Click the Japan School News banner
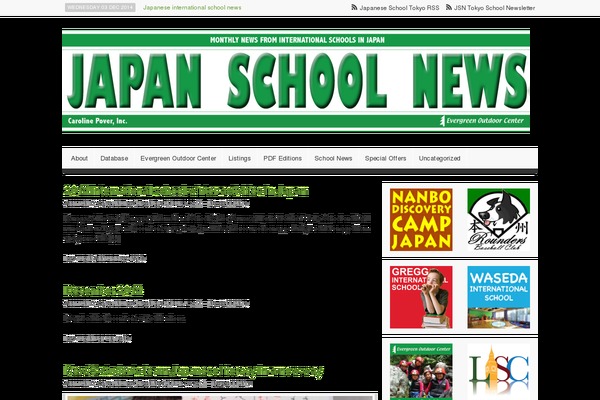Screen dimensions: 600x400 296,81
